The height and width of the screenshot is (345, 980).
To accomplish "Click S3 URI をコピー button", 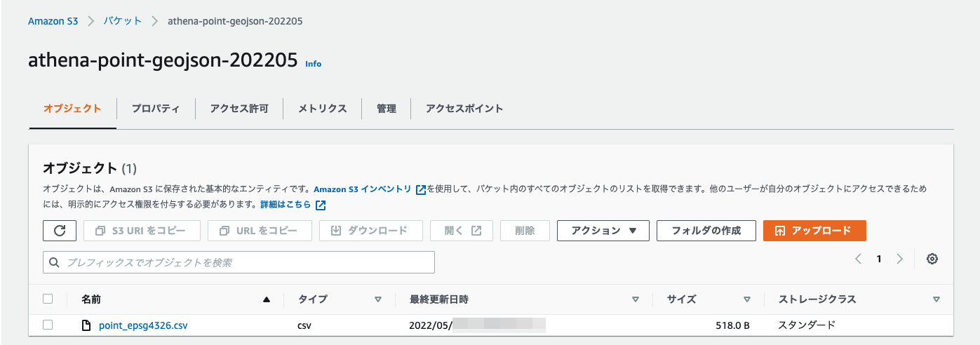I will point(142,231).
